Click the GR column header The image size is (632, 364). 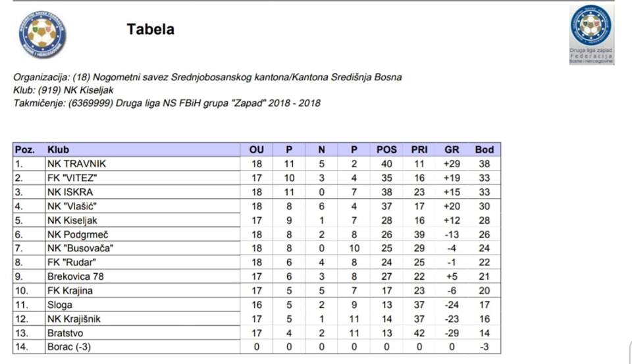(452, 149)
